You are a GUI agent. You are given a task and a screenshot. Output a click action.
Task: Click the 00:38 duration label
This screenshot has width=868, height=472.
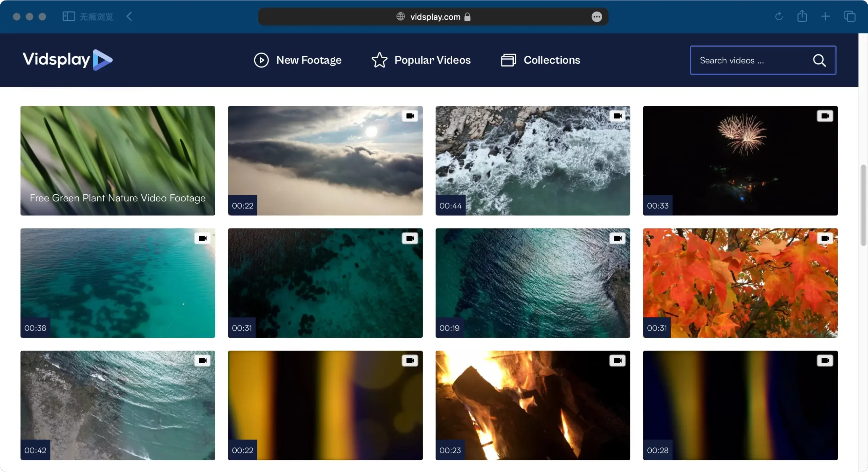tap(35, 328)
